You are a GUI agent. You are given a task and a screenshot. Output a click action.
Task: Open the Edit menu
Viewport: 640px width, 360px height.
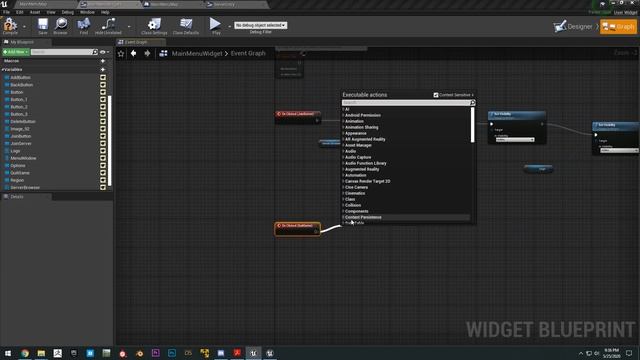20,12
